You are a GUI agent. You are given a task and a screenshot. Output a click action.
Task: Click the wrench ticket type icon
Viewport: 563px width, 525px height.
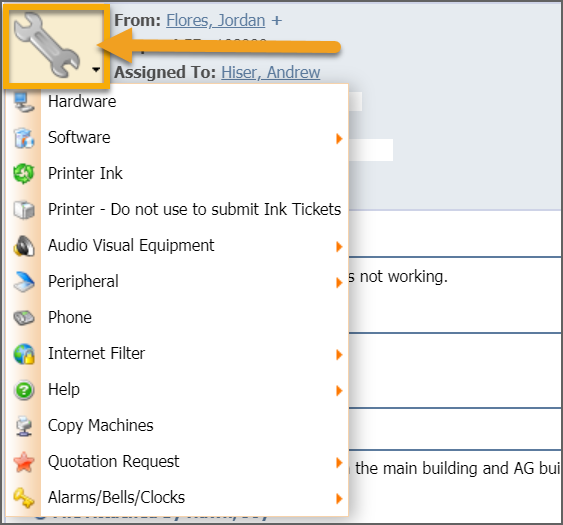(x=47, y=45)
